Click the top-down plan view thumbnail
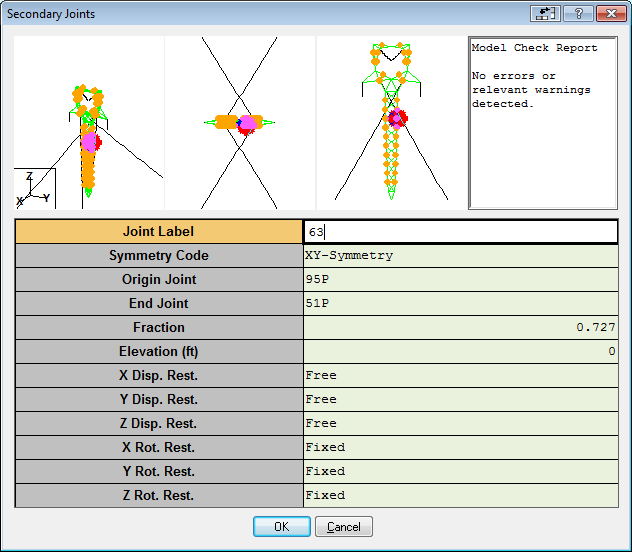The image size is (632, 552). coord(240,123)
